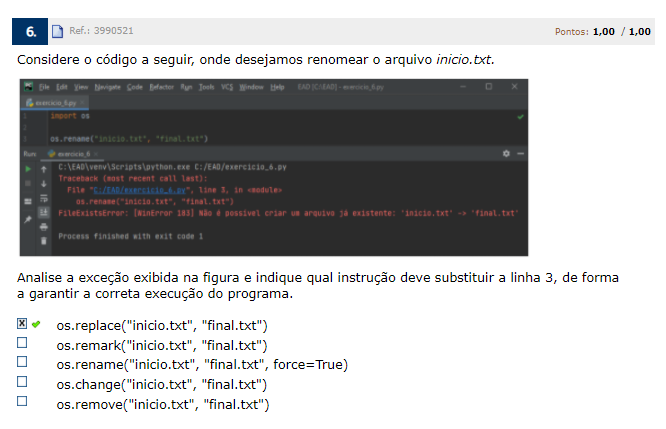Screen dimensions: 666x429
Task: Click the document icon beside Ref. 3990521
Action: (57, 31)
